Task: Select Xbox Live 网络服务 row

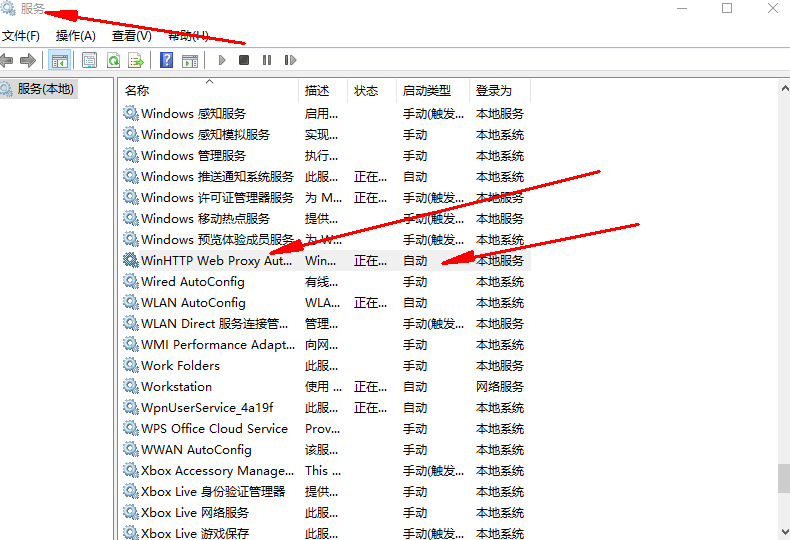Action: click(326, 512)
